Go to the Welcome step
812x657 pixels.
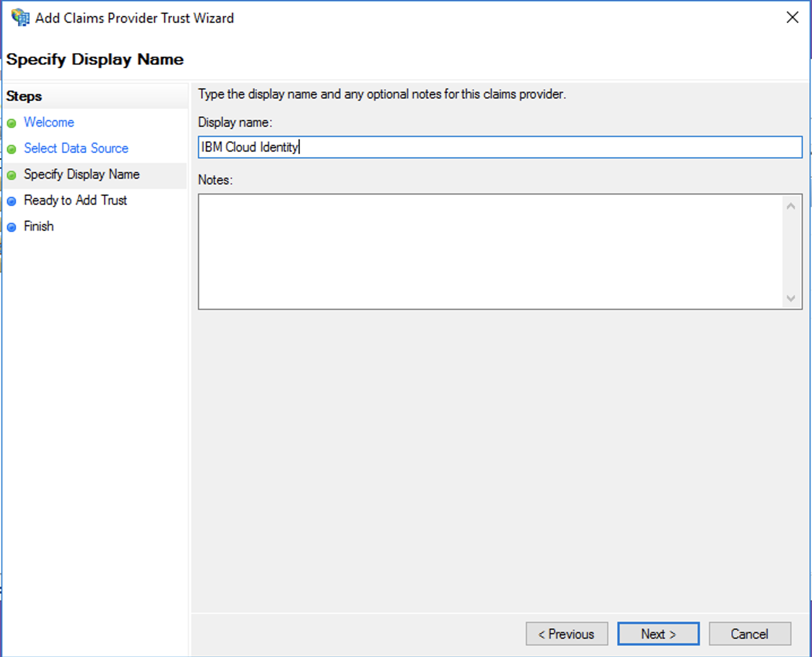(x=49, y=122)
